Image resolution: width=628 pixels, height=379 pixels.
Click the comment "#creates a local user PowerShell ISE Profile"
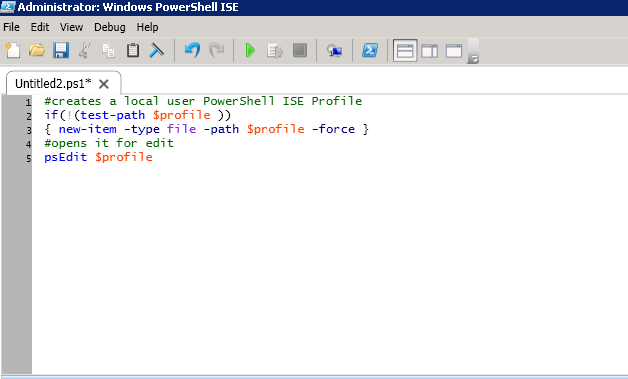point(203,101)
